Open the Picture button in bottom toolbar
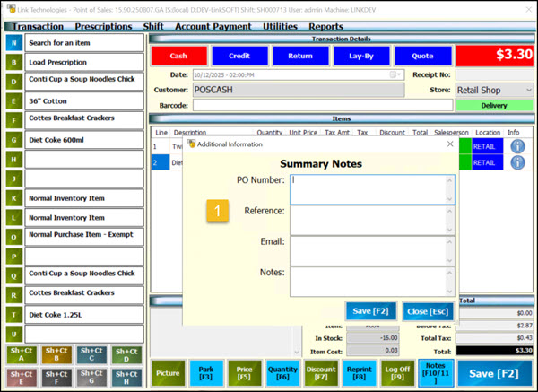This screenshot has height=392, width=538. [167, 372]
